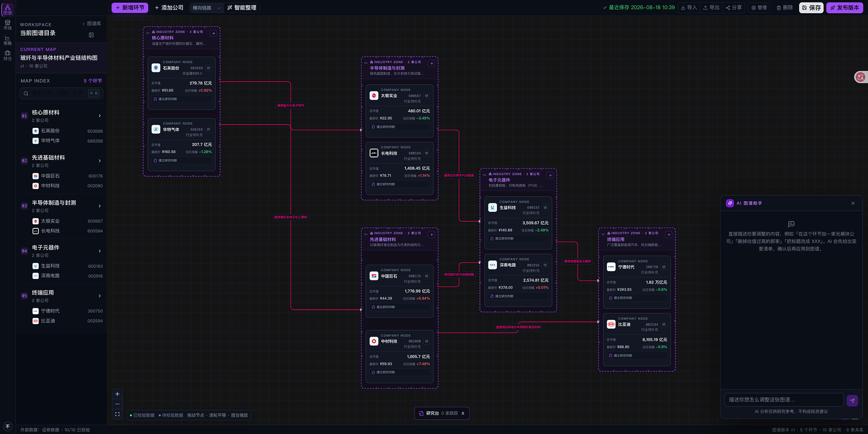868x434 pixels.
Task: Save the map with 保存
Action: point(811,8)
